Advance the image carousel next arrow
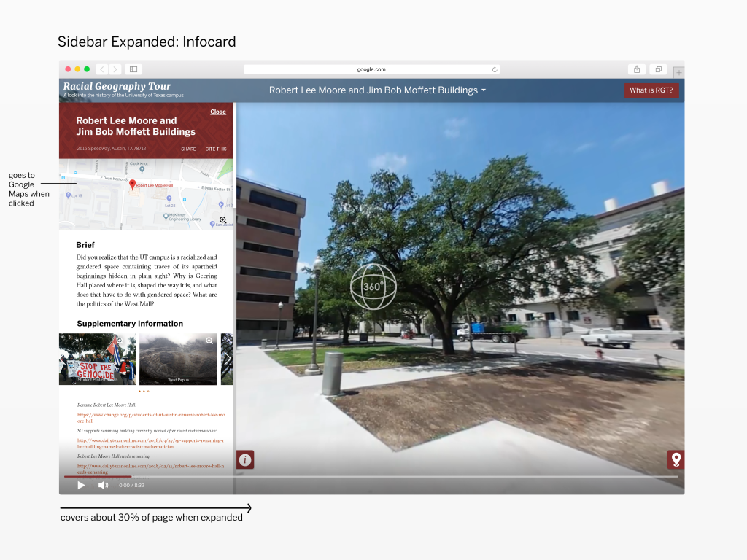Screen dimensions: 747x560 228,359
